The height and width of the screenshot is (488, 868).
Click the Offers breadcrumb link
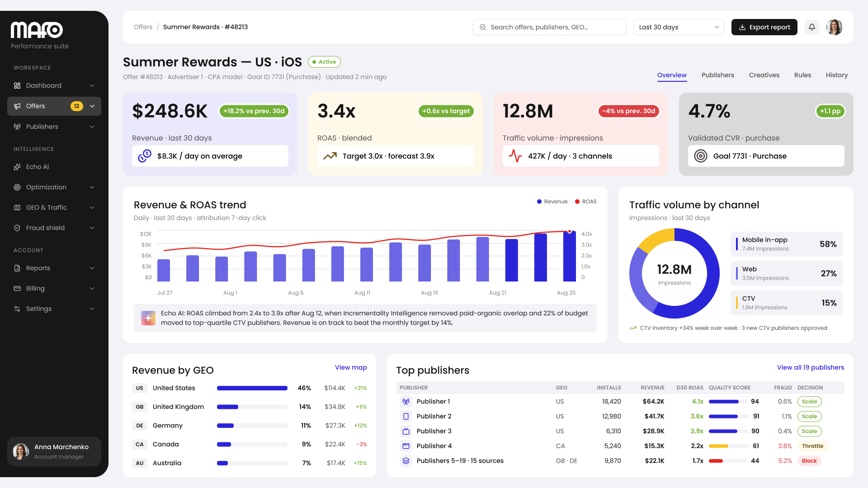pos(143,27)
